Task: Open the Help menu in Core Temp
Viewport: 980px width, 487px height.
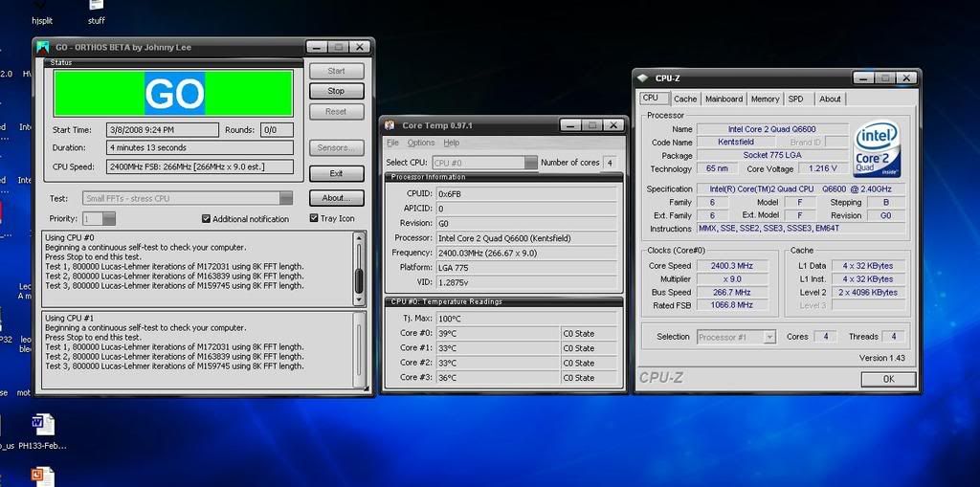Action: (x=452, y=144)
